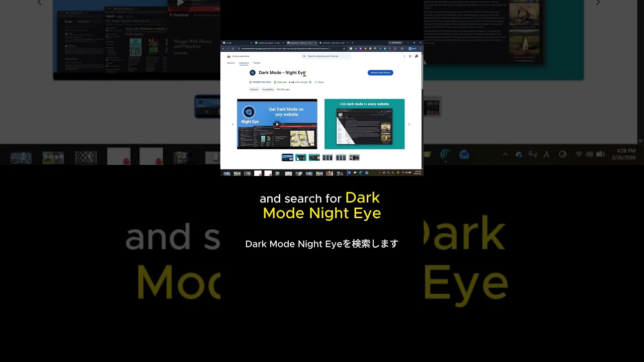Open the Add dark mode to every website screenshot

pos(364,124)
